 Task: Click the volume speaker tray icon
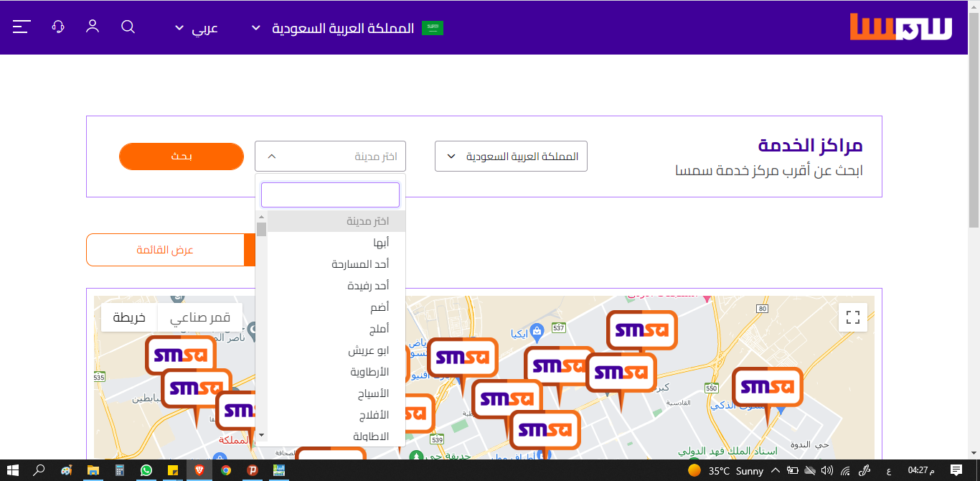827,471
